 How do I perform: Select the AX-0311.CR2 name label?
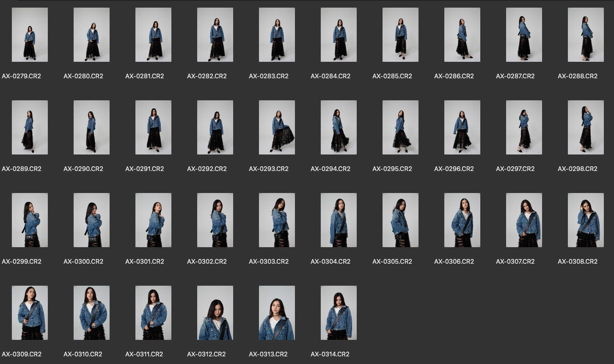[145, 354]
